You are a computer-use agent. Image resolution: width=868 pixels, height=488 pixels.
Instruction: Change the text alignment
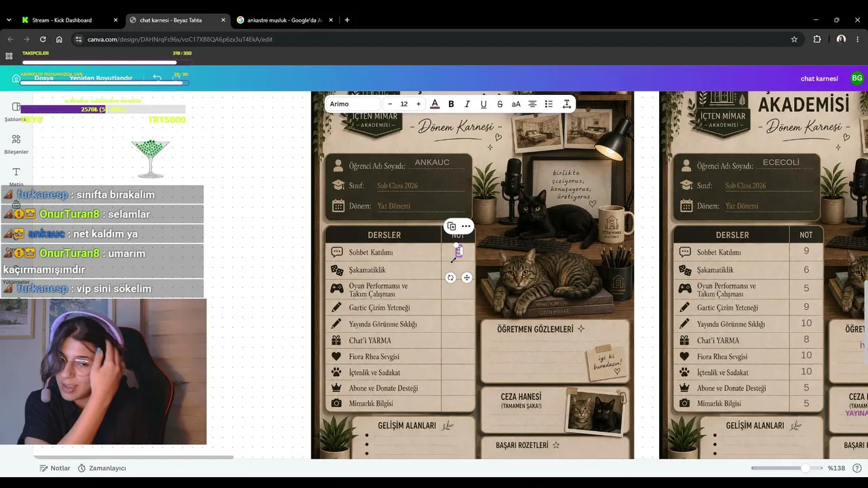(532, 104)
